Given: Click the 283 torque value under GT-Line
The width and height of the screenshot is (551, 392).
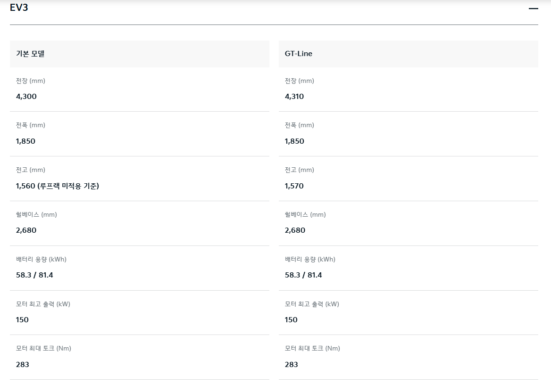Looking at the screenshot, I should tap(292, 365).
